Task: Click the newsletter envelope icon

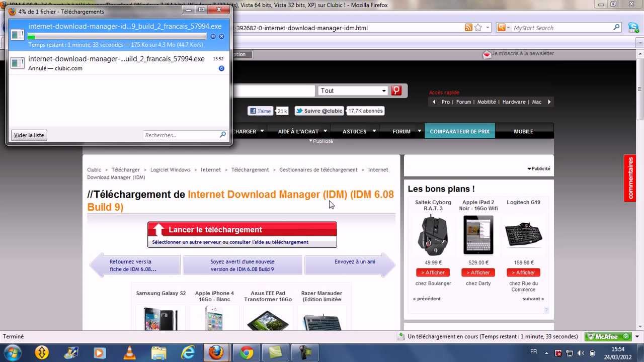Action: pos(487,54)
